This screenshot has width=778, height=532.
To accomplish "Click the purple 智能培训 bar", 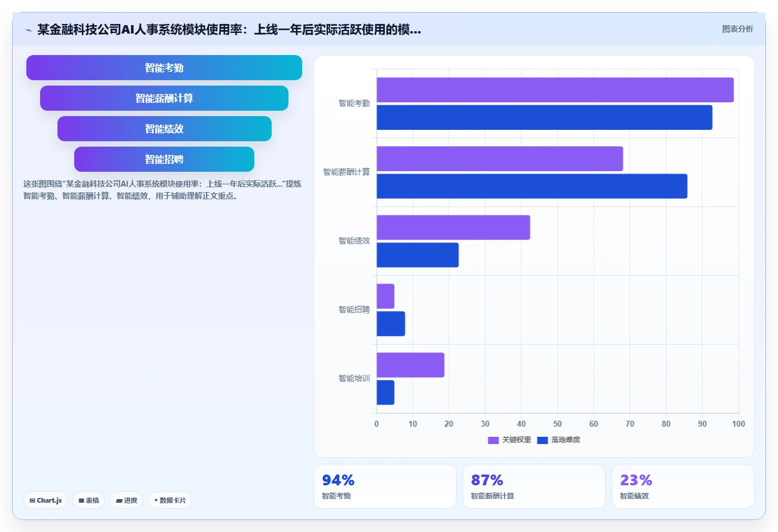I will [x=410, y=365].
